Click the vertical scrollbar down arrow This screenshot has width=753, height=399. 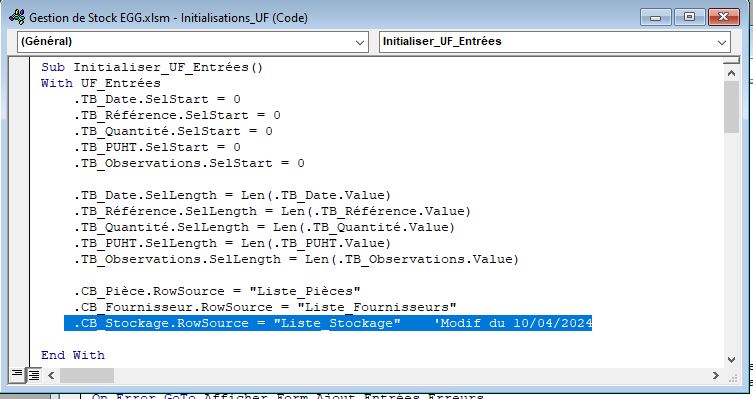pos(731,360)
